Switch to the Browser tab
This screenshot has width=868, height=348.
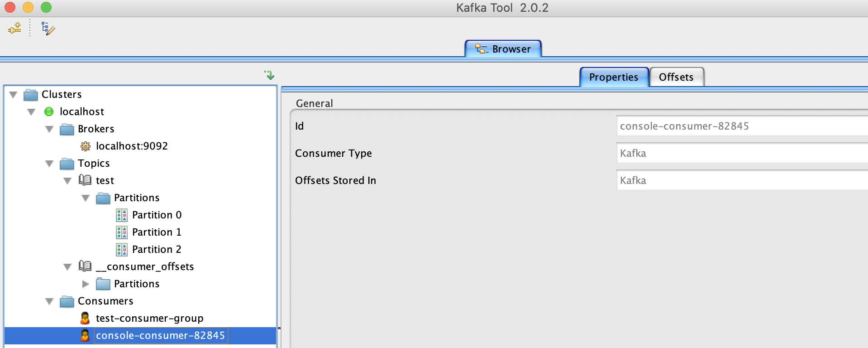(x=503, y=49)
